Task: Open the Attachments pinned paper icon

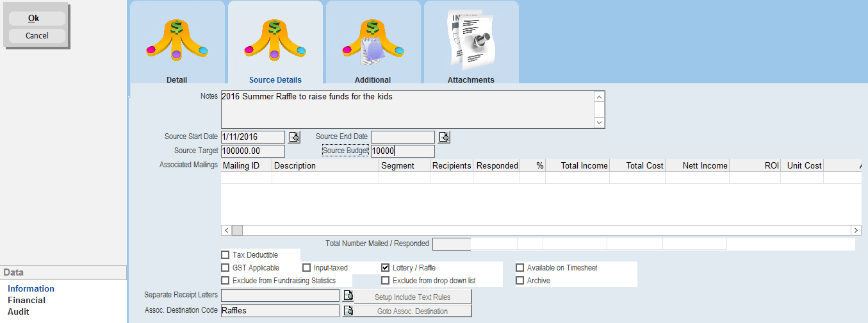Action: coord(471,40)
